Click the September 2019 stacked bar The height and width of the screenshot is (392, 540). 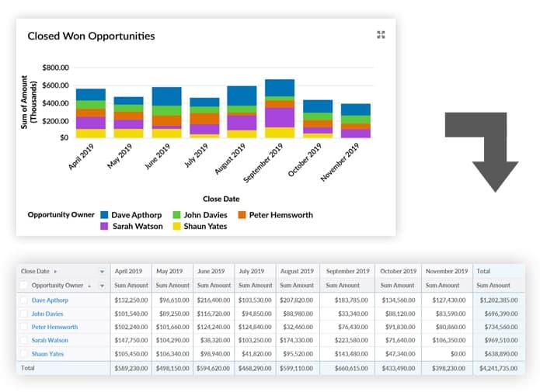pos(279,109)
